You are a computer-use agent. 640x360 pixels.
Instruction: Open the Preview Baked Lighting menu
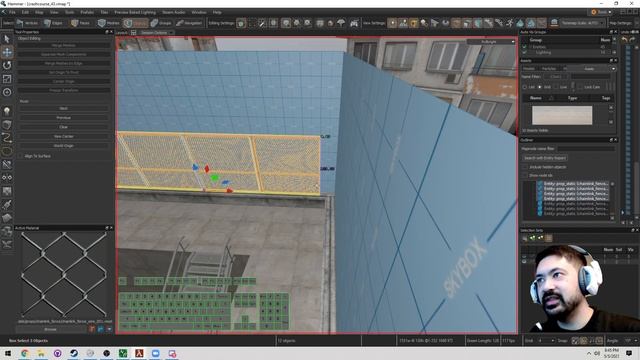[x=135, y=12]
